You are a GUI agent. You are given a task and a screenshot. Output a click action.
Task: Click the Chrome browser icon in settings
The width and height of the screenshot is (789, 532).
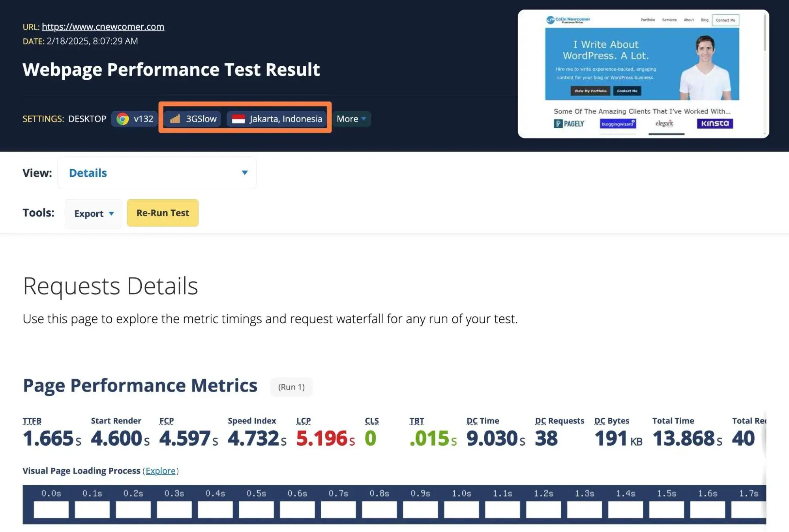[x=122, y=119]
